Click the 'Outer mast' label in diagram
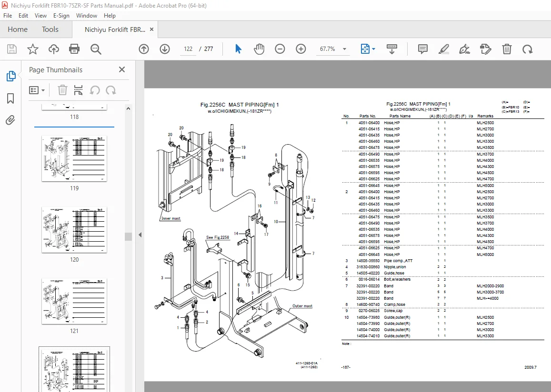 [x=302, y=306]
